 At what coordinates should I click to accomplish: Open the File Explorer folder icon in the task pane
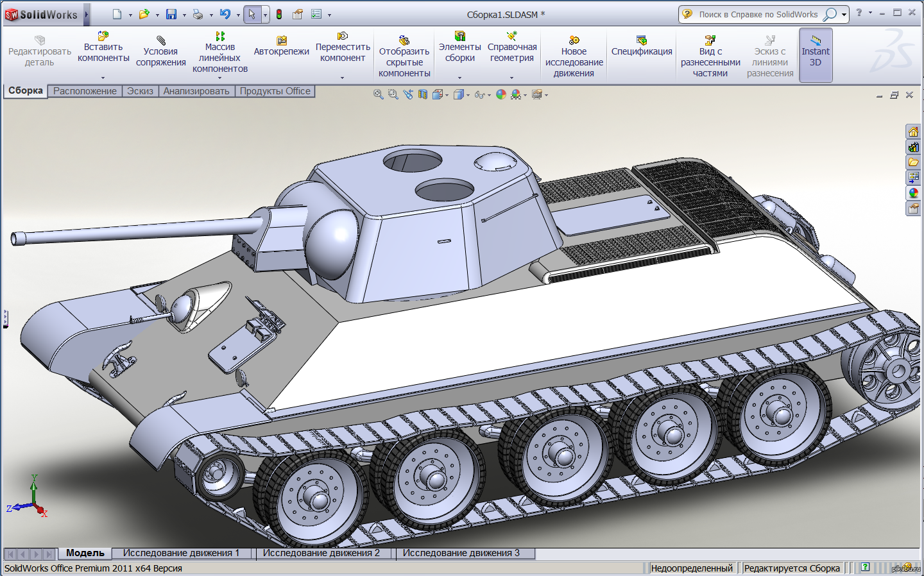coord(913,162)
